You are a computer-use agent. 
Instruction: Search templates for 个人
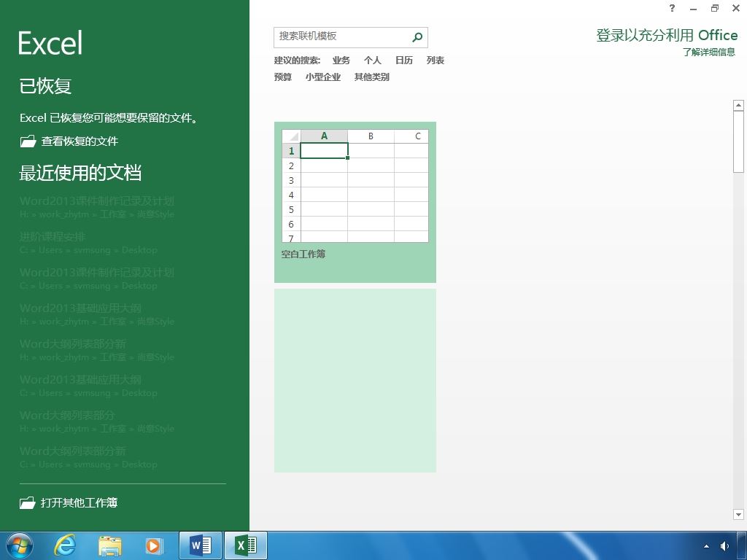click(373, 61)
